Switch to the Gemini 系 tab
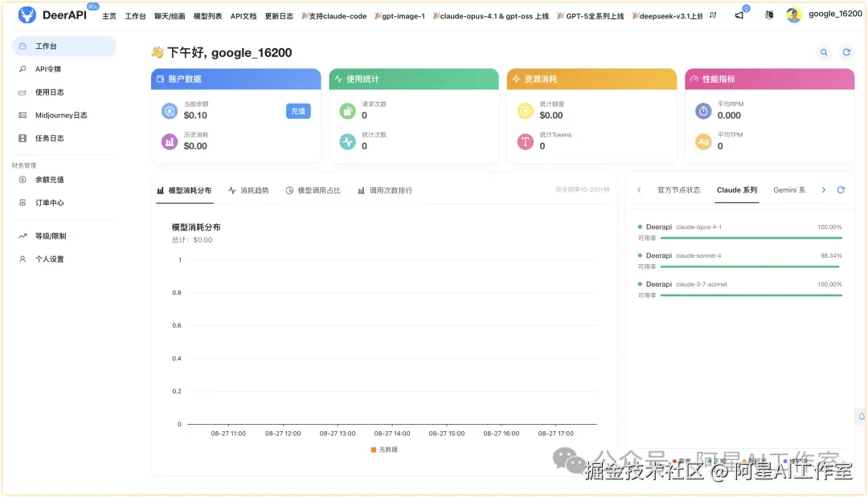 pyautogui.click(x=789, y=190)
